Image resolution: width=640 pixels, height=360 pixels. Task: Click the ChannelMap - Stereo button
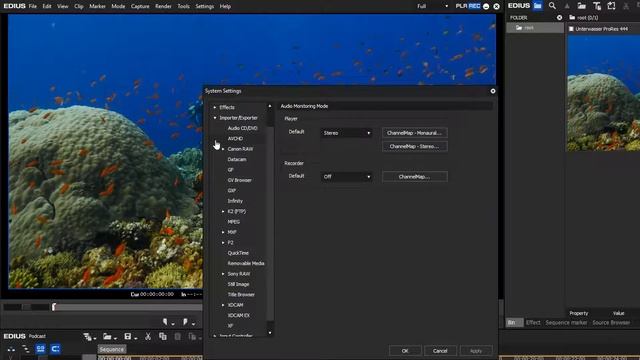(x=415, y=146)
